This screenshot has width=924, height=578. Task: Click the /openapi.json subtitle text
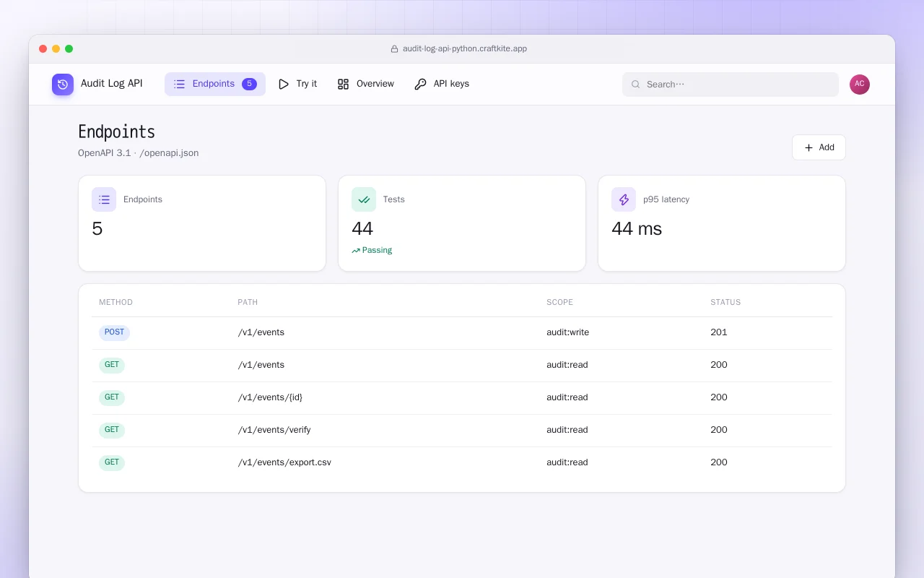pos(169,153)
